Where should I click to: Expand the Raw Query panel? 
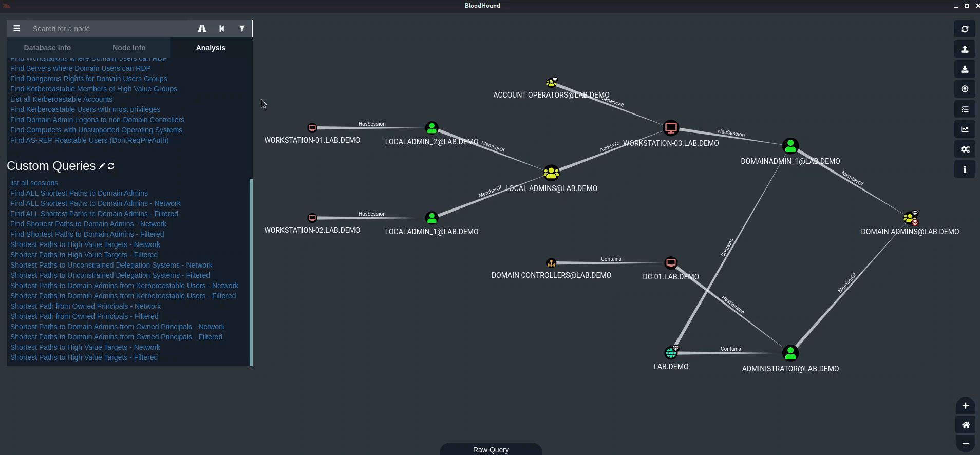coord(491,449)
